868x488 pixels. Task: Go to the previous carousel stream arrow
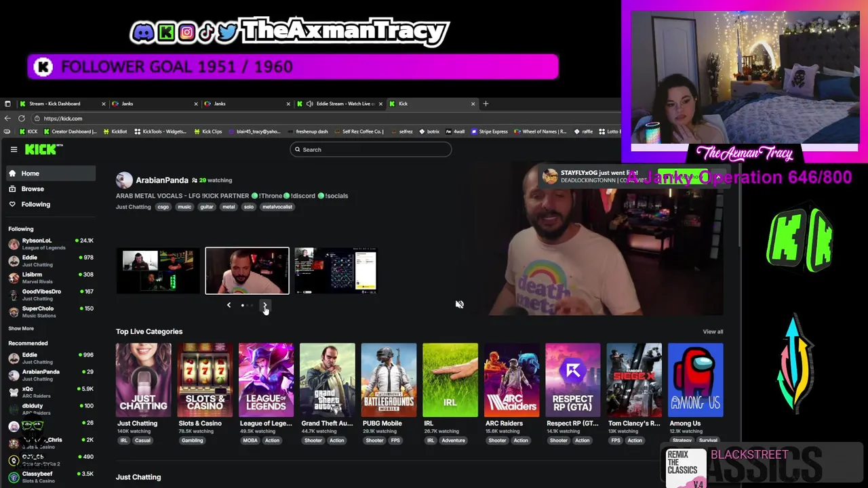pos(229,306)
